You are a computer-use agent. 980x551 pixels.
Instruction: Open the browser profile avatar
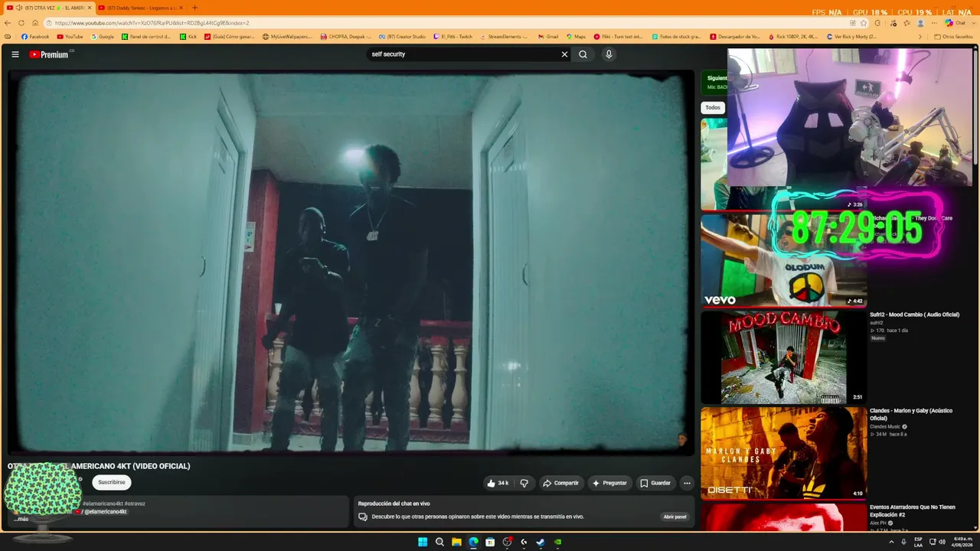pyautogui.click(x=920, y=23)
